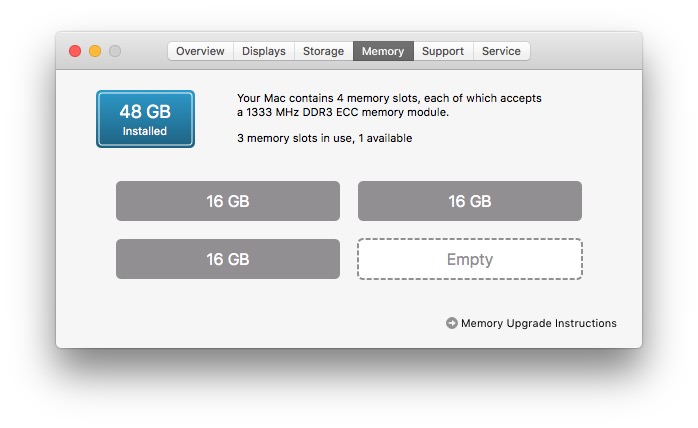
Task: Open the Displays tab
Action: [x=264, y=51]
